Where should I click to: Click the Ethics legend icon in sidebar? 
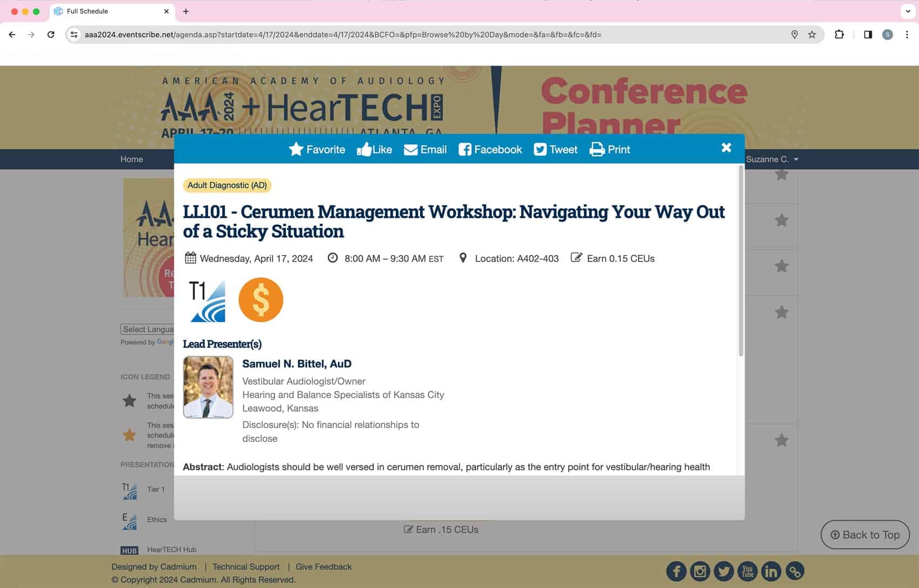click(x=129, y=521)
